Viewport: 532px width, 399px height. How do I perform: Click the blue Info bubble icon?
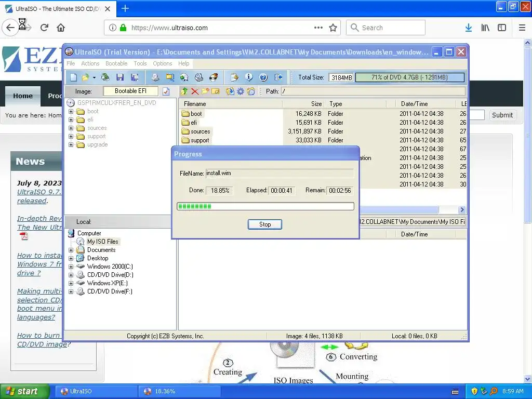click(249, 77)
